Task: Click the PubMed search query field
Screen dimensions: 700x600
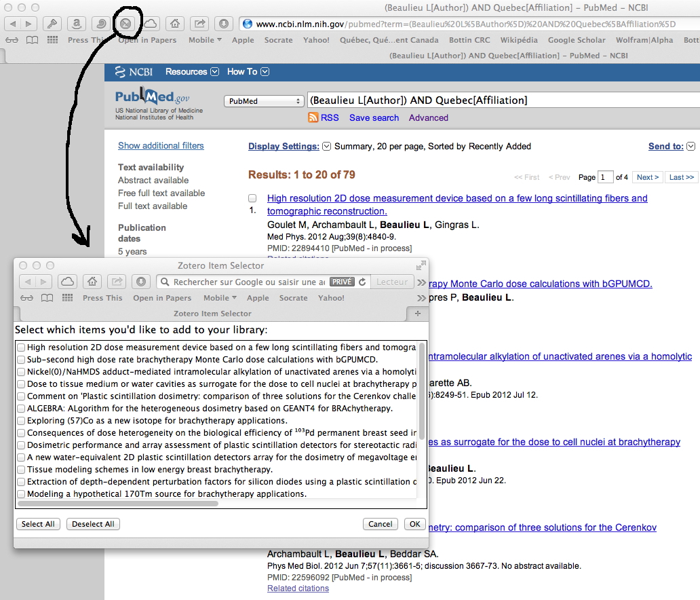Action: click(x=502, y=100)
